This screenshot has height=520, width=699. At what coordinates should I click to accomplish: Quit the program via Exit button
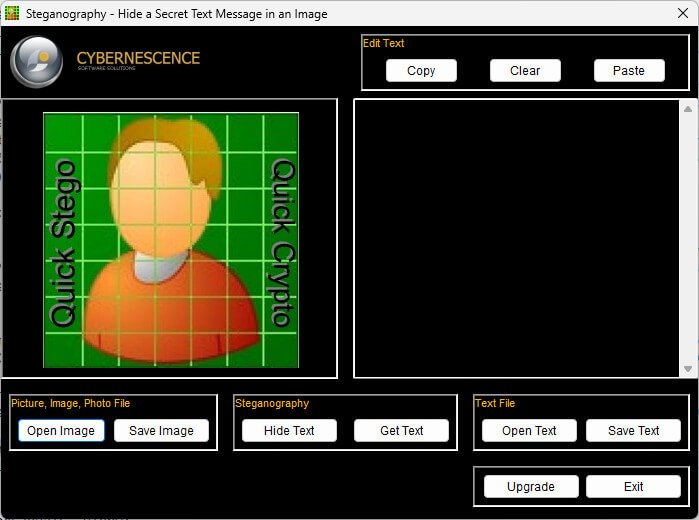(633, 487)
